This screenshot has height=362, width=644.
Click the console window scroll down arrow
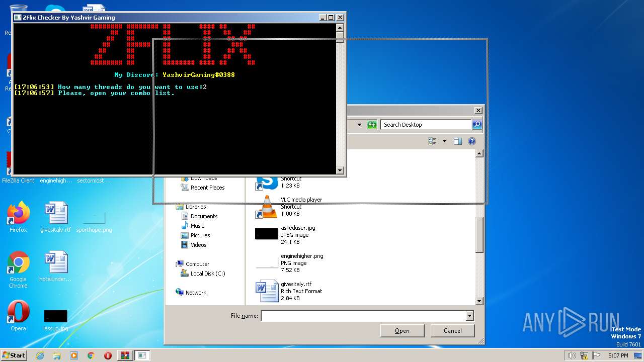click(x=340, y=170)
